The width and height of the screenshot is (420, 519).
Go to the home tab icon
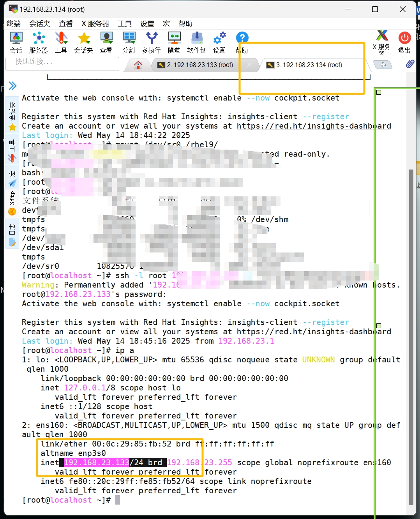tap(138, 65)
